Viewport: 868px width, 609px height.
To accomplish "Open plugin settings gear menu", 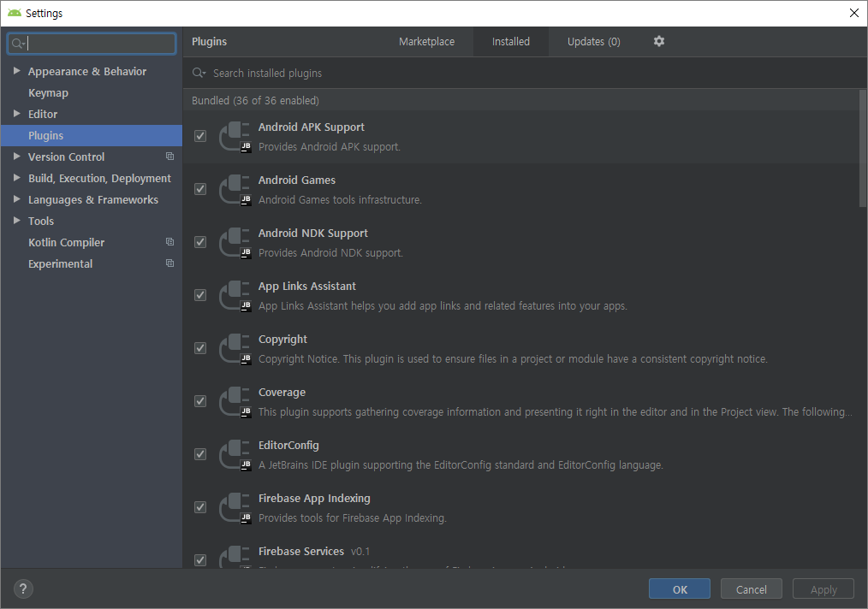I will (659, 41).
